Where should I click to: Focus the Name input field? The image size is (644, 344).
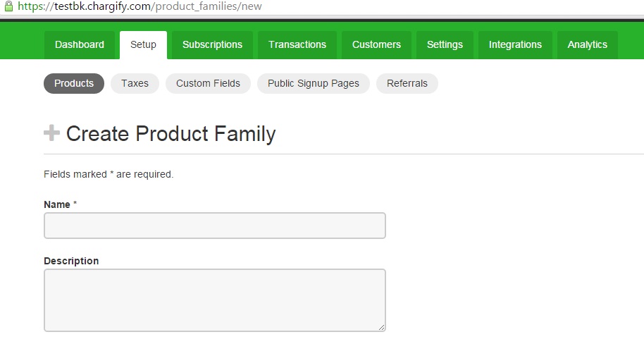[215, 226]
